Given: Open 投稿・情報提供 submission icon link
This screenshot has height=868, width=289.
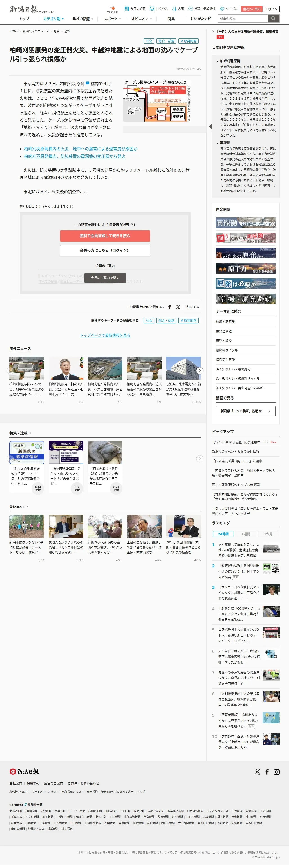Looking at the screenshot, I should tap(202, 9).
